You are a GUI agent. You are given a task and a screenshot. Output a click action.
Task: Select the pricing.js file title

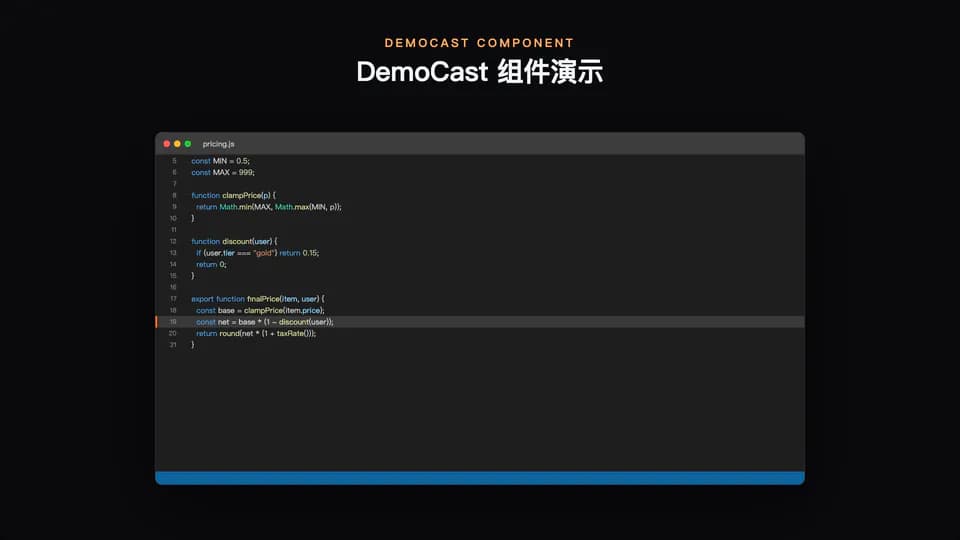(219, 144)
